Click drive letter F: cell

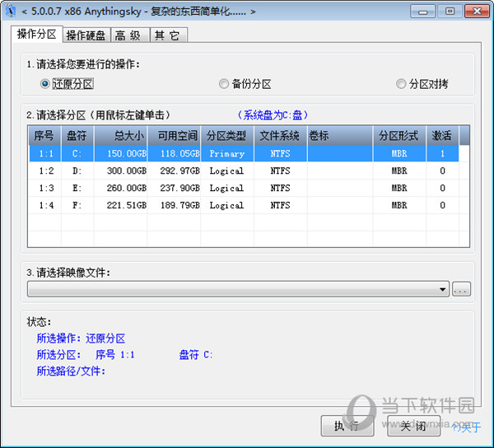(x=77, y=205)
